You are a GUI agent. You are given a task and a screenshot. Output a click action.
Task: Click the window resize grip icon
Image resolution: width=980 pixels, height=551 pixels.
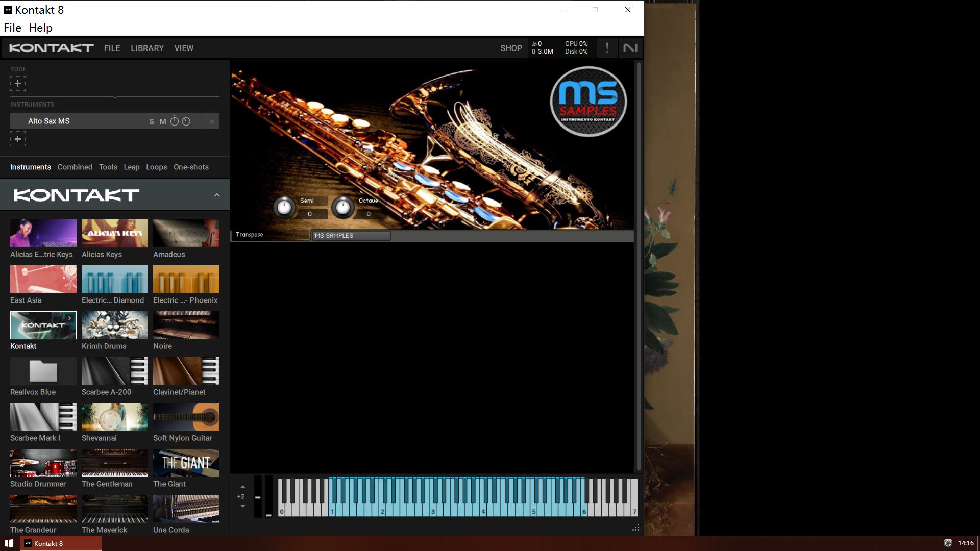click(635, 528)
